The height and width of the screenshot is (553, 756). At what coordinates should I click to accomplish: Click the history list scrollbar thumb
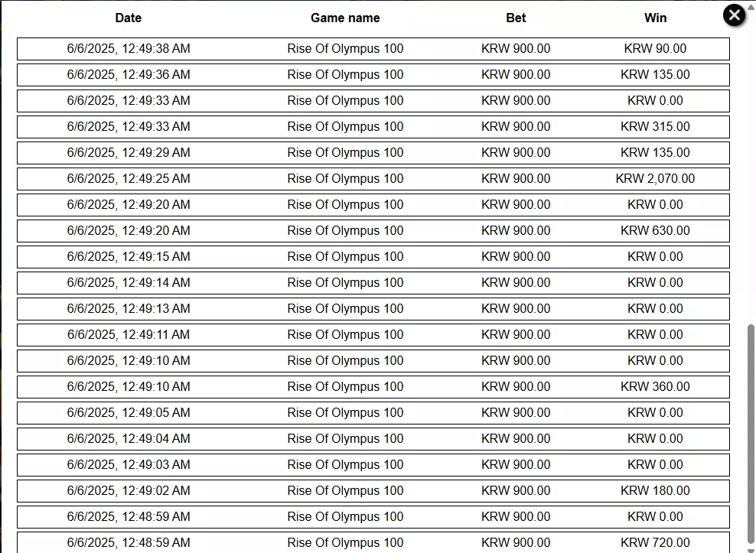750,433
